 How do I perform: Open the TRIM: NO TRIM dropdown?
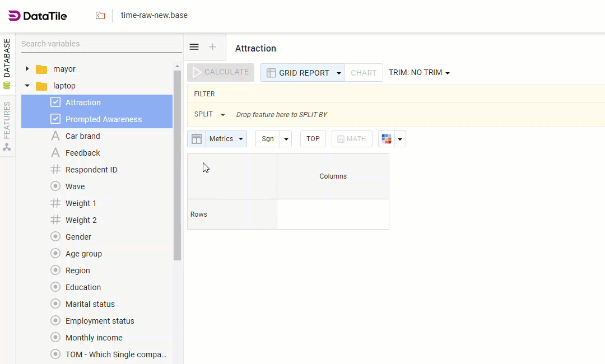(x=419, y=73)
